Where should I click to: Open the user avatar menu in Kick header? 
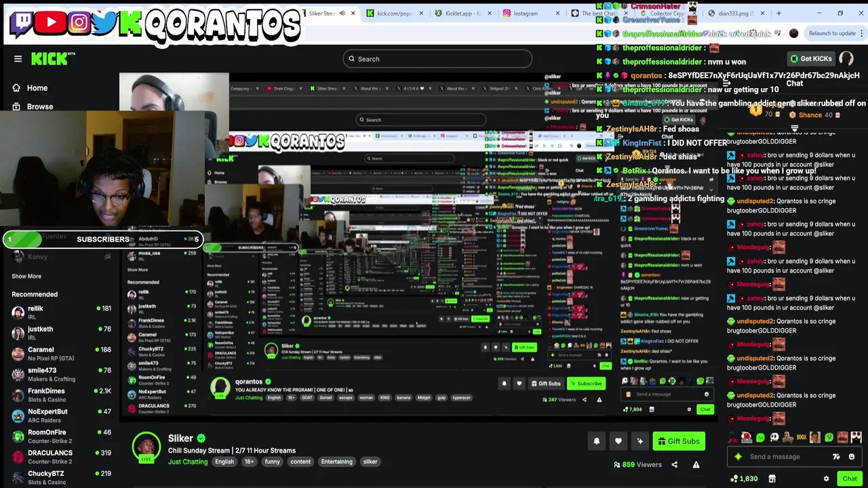pos(846,59)
